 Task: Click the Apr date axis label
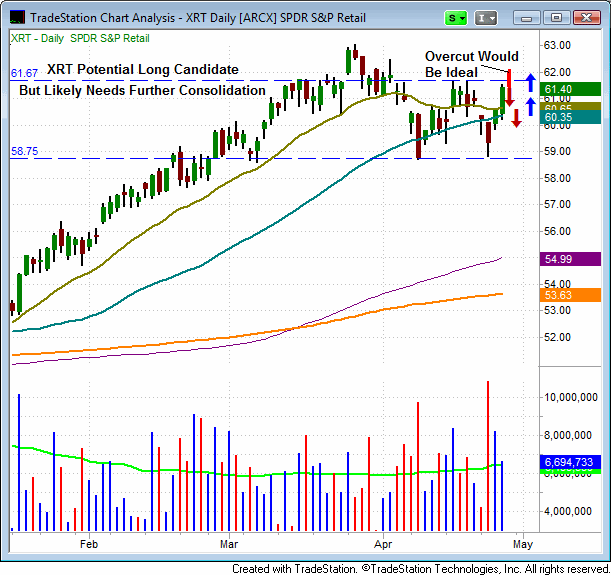tap(383, 544)
